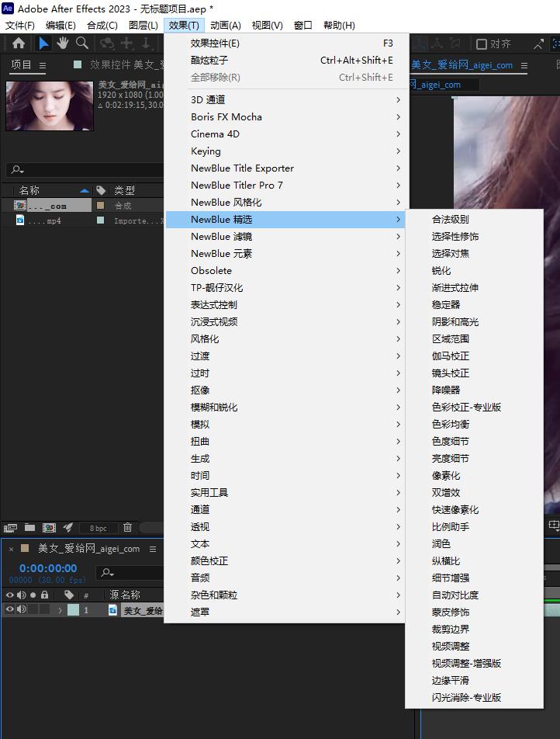Click the timeline search field
The image size is (560, 739).
pos(130,573)
